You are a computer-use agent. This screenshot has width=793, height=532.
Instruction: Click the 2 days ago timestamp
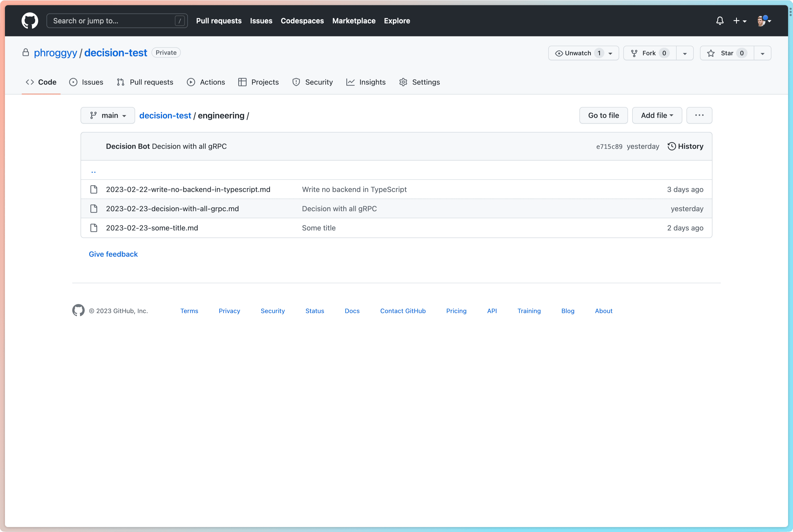[685, 228]
